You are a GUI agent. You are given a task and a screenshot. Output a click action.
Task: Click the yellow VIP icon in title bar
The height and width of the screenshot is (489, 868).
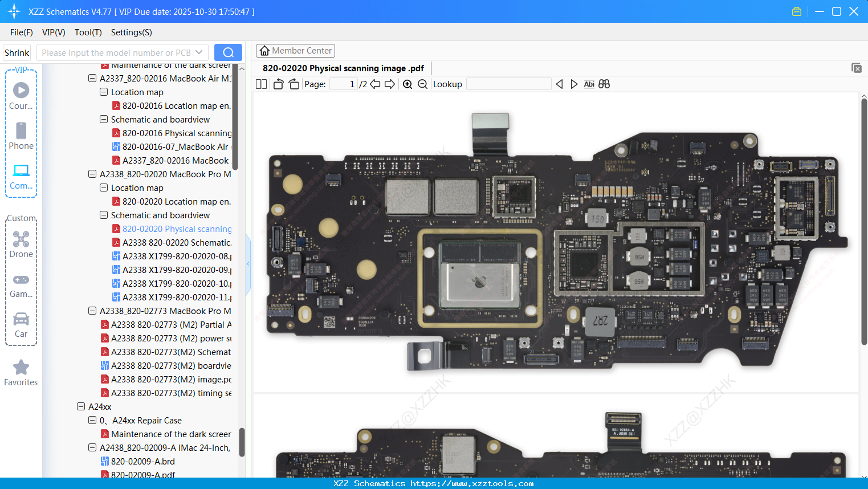[x=797, y=11]
